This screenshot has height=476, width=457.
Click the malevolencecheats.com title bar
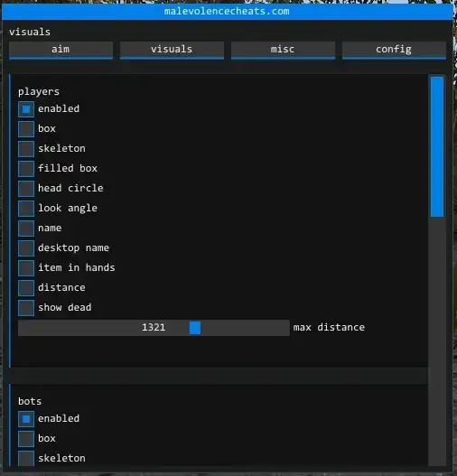(227, 12)
